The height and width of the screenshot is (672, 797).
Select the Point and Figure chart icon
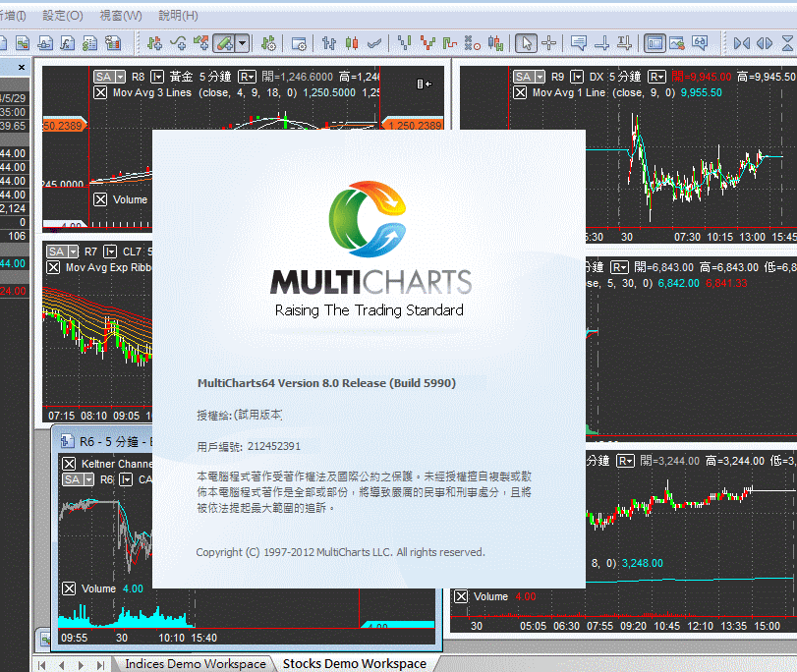point(472,43)
